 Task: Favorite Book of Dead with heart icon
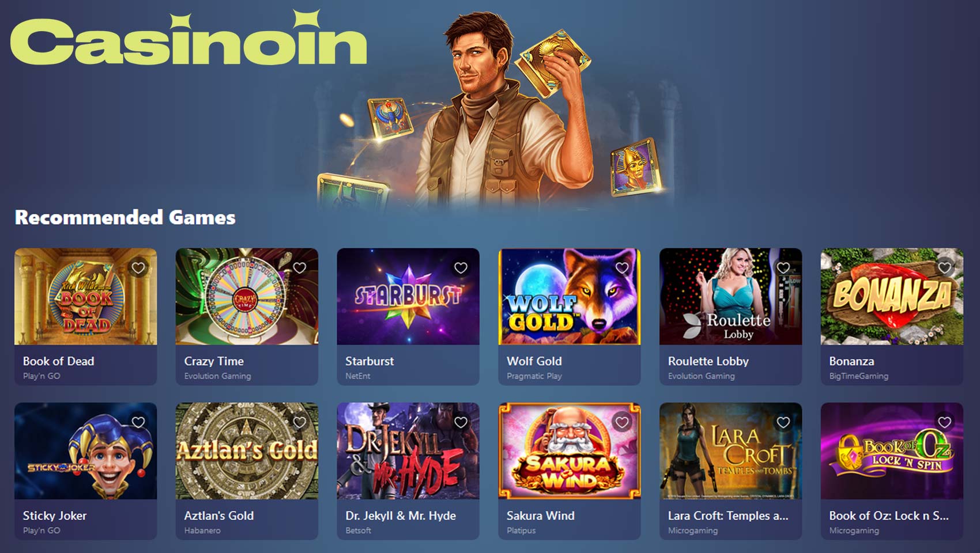tap(138, 268)
